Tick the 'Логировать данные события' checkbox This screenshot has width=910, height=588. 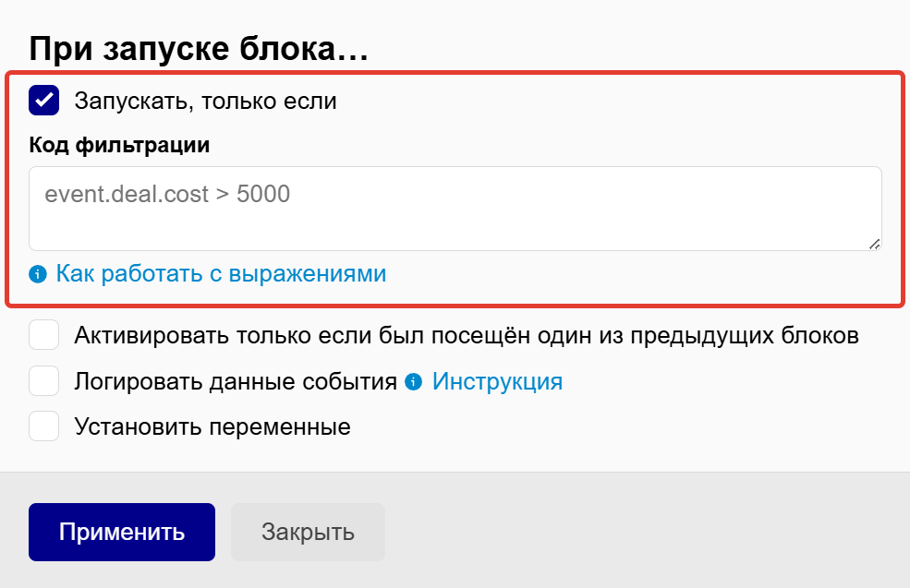44,381
